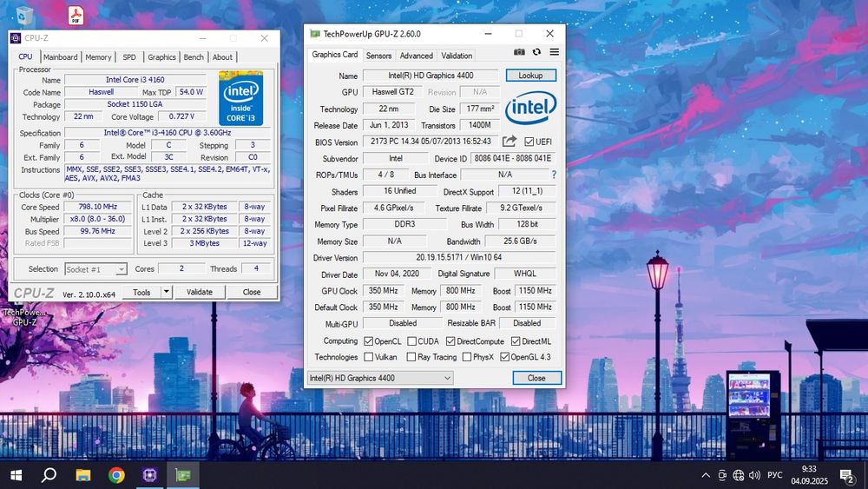Image resolution: width=868 pixels, height=489 pixels.
Task: Open the Windows Start menu
Action: click(16, 475)
